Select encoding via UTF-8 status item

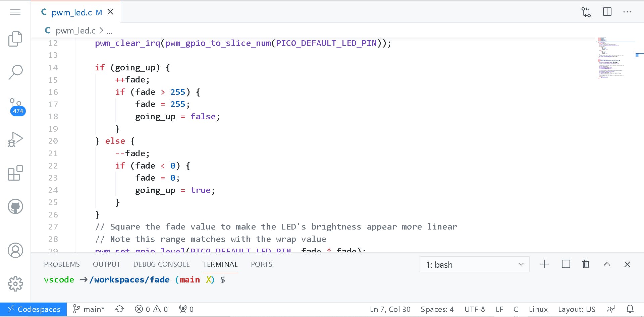pos(475,309)
